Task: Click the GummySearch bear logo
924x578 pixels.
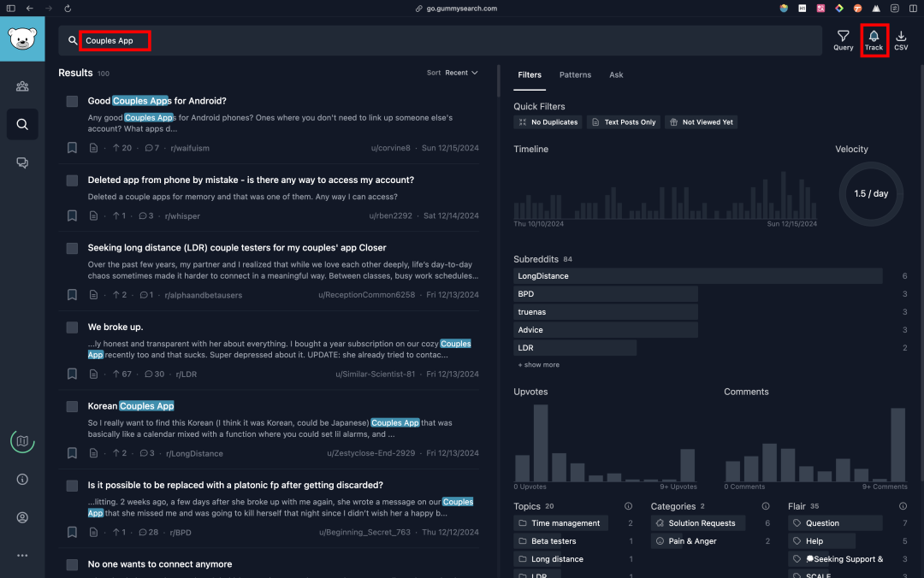Action: pyautogui.click(x=22, y=38)
